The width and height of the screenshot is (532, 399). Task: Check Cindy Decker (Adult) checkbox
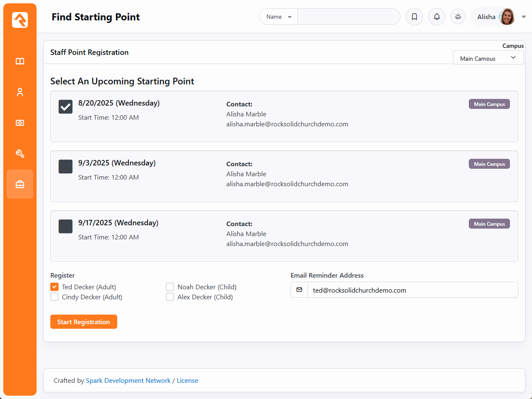pyautogui.click(x=54, y=297)
